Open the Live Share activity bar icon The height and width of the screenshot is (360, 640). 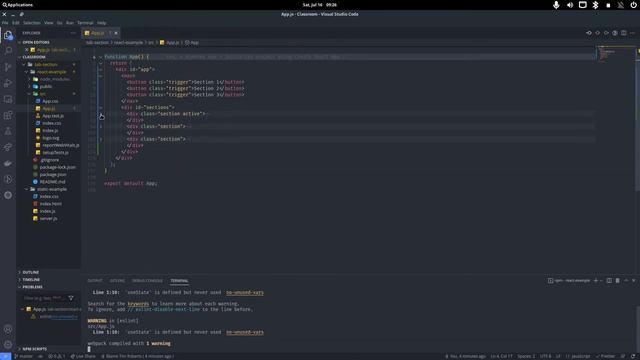pos(8,147)
